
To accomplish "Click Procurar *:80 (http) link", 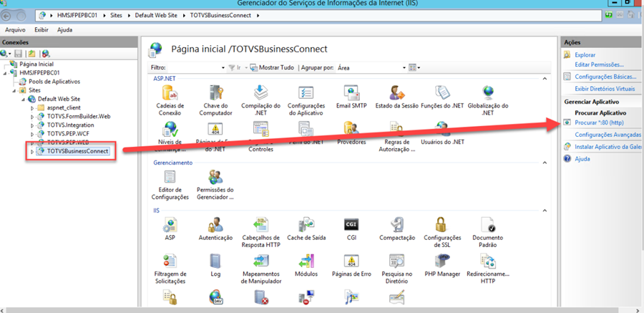I will (599, 122).
